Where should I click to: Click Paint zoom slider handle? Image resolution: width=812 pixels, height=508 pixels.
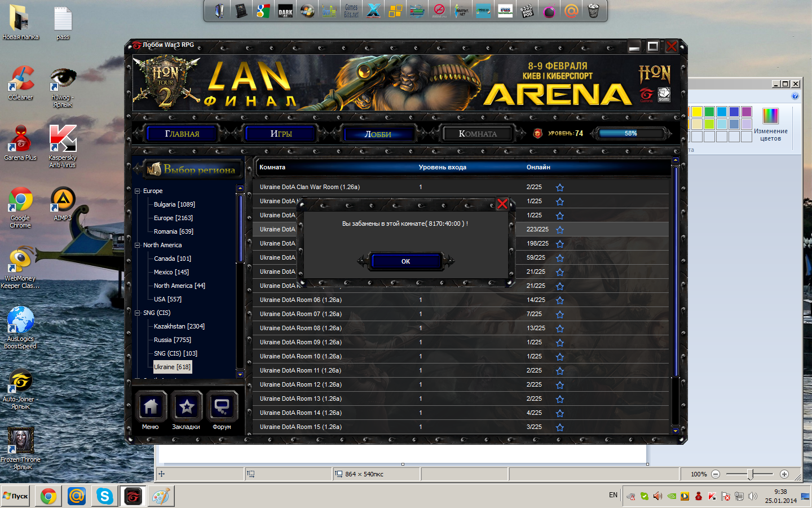click(751, 474)
